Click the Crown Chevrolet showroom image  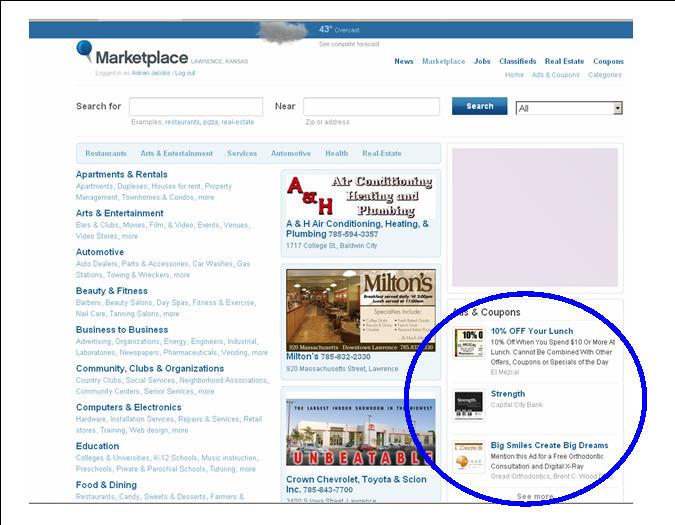(x=361, y=432)
